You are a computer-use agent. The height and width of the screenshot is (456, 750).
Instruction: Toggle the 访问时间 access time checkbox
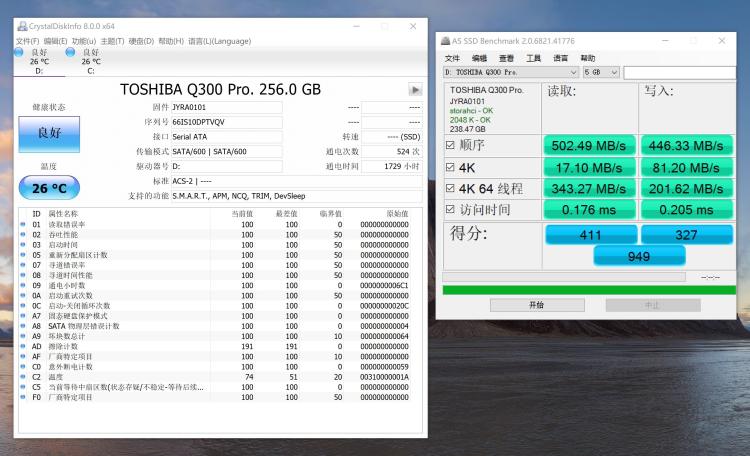pos(450,209)
